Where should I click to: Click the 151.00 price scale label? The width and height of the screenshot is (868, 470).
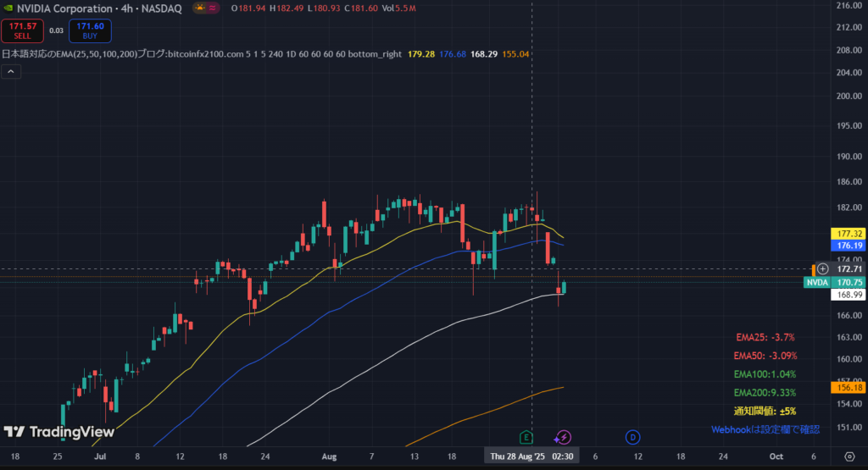(x=849, y=427)
